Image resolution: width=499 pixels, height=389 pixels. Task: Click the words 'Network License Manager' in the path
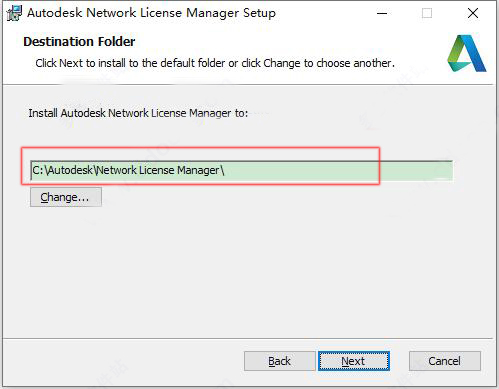pos(158,170)
